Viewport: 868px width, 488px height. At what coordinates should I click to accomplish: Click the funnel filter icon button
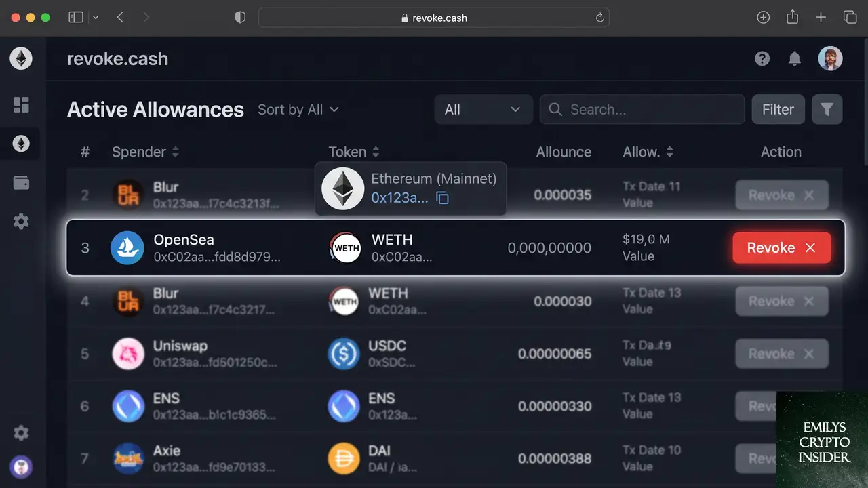tap(827, 109)
